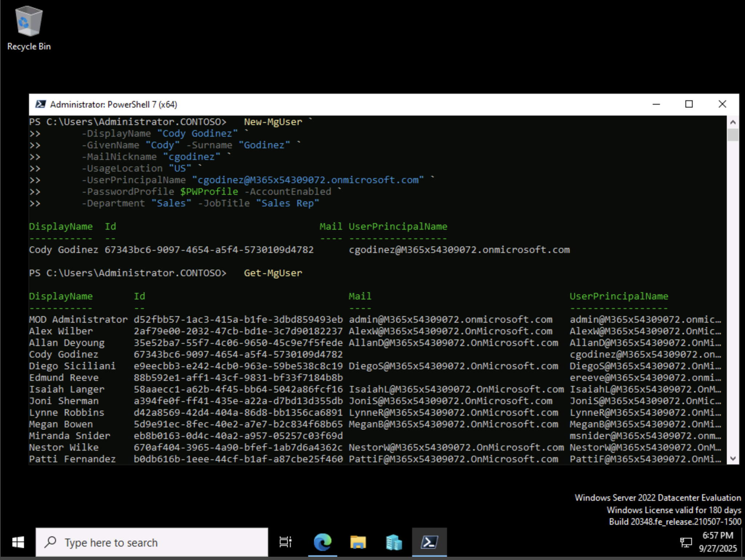Click the scrollbar up arrow
745x560 pixels.
[x=734, y=122]
